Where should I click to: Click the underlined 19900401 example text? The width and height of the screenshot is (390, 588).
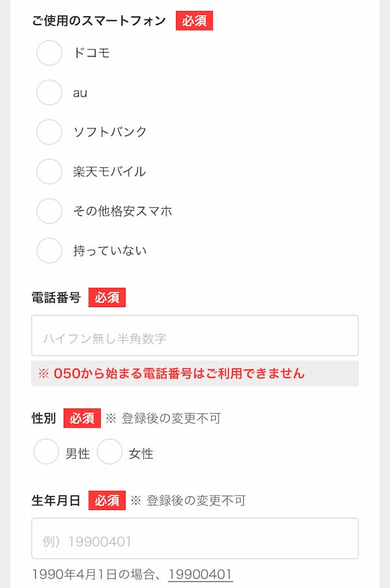tap(200, 574)
